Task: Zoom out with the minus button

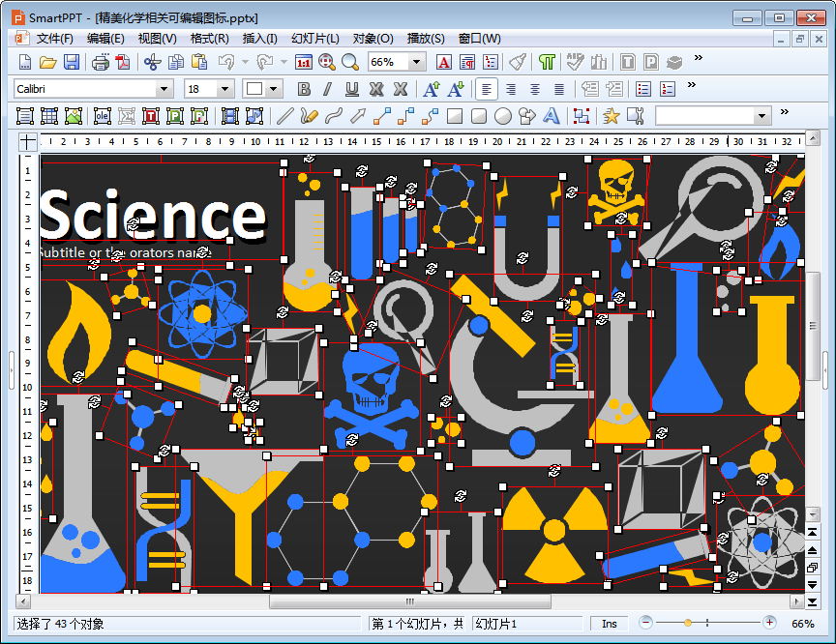Action: point(645,622)
